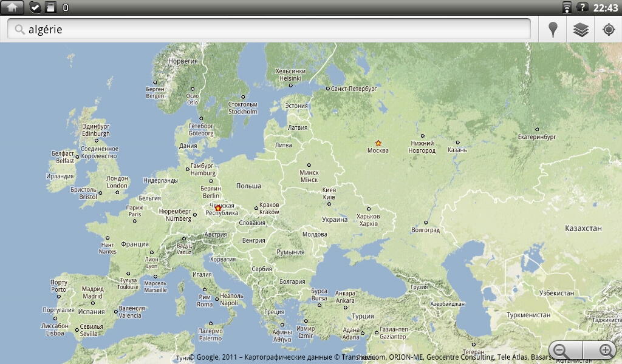This screenshot has height=364, width=622.
Task: Tap the city dot above Стокгольм
Action: tap(243, 97)
